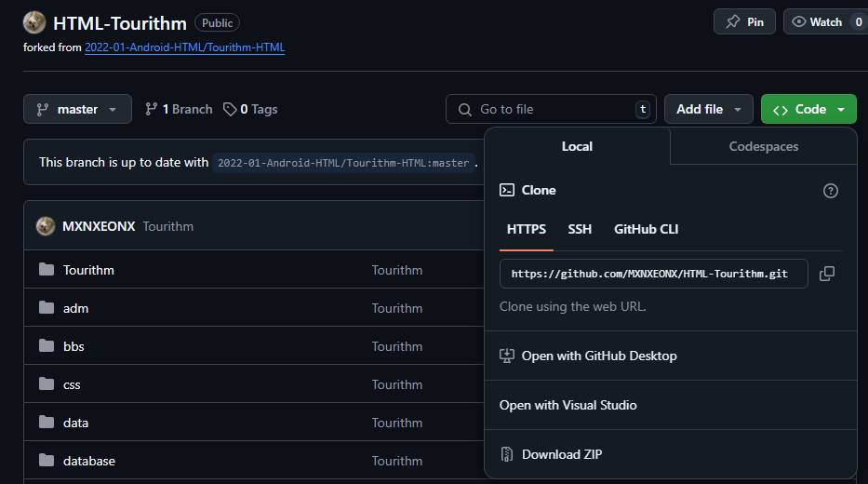Click the folder icon next to data
The height and width of the screenshot is (484, 868).
click(47, 422)
